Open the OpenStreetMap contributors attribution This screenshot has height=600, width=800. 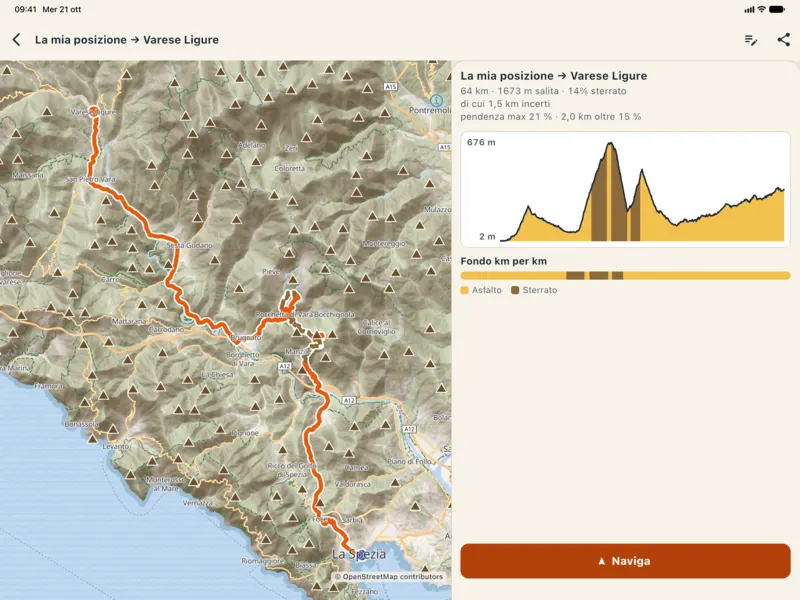tap(389, 577)
